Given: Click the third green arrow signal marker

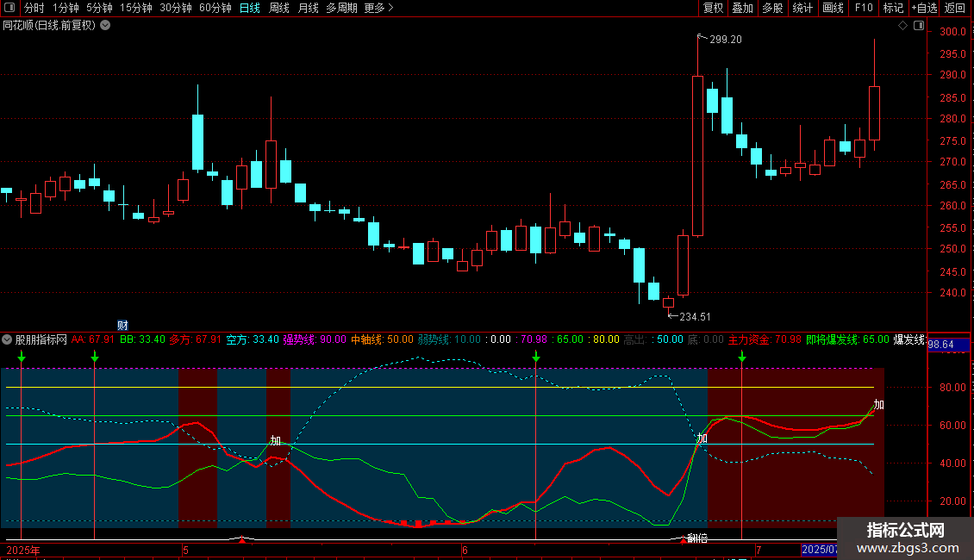Looking at the screenshot, I should point(536,357).
